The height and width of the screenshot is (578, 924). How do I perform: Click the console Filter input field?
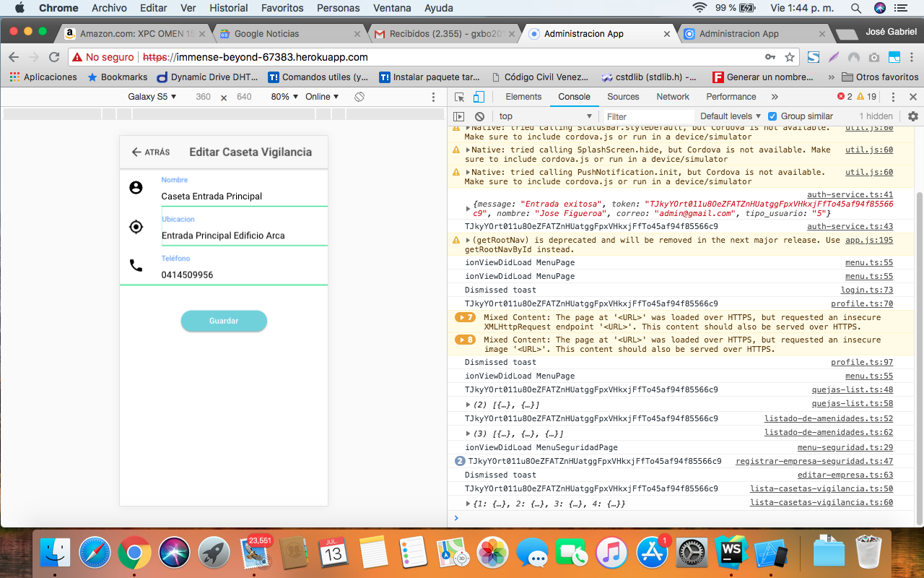(x=646, y=116)
